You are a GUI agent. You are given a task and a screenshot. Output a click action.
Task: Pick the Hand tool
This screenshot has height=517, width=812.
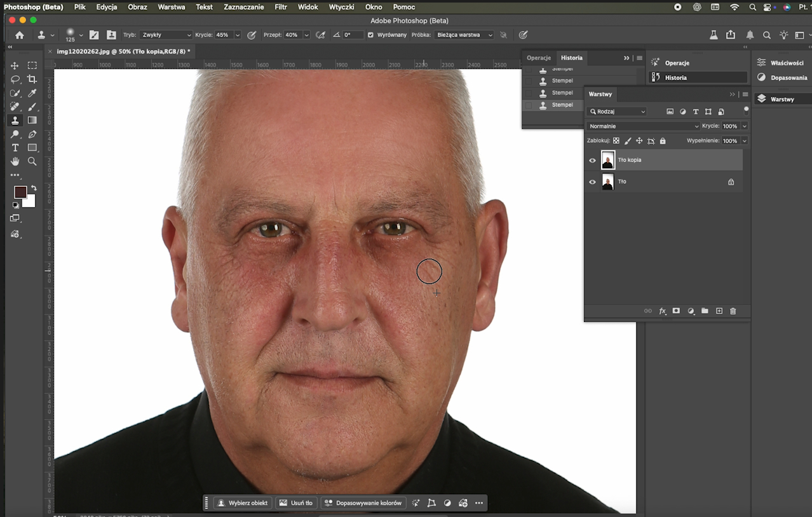coord(15,161)
